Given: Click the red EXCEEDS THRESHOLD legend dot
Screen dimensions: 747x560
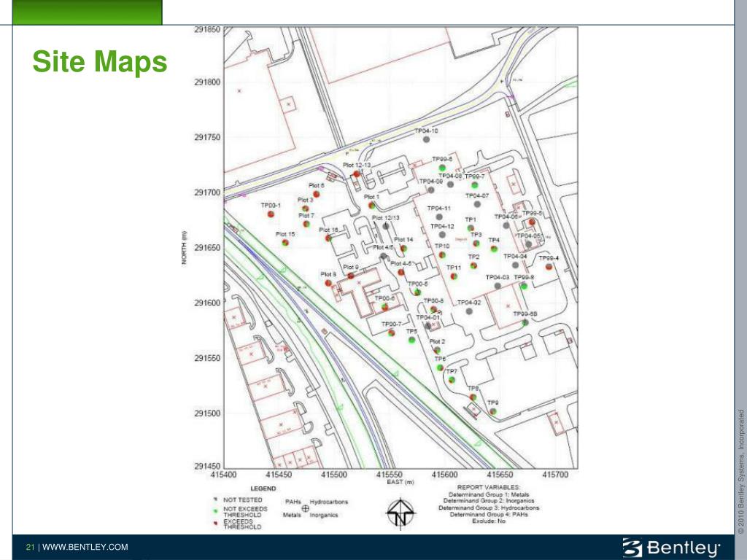Looking at the screenshot, I should (x=216, y=523).
